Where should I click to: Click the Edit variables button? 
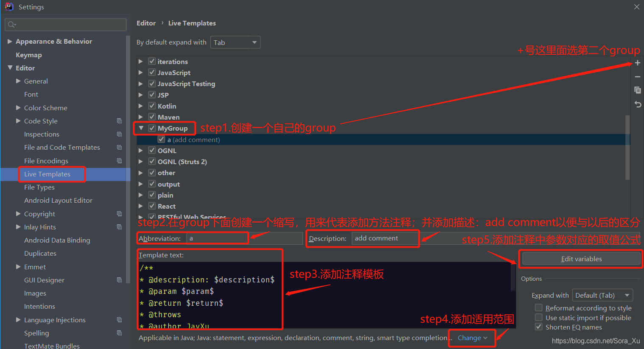[581, 259]
